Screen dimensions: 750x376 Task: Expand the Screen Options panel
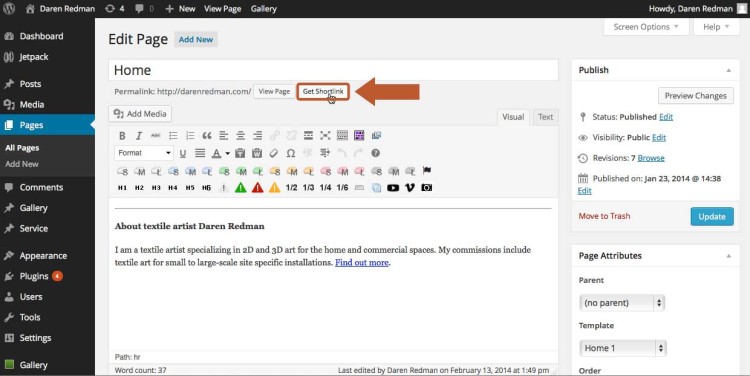click(x=646, y=27)
